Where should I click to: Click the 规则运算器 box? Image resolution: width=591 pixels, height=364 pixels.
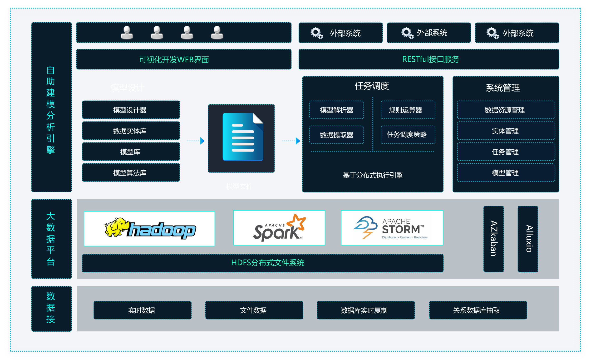pos(408,110)
